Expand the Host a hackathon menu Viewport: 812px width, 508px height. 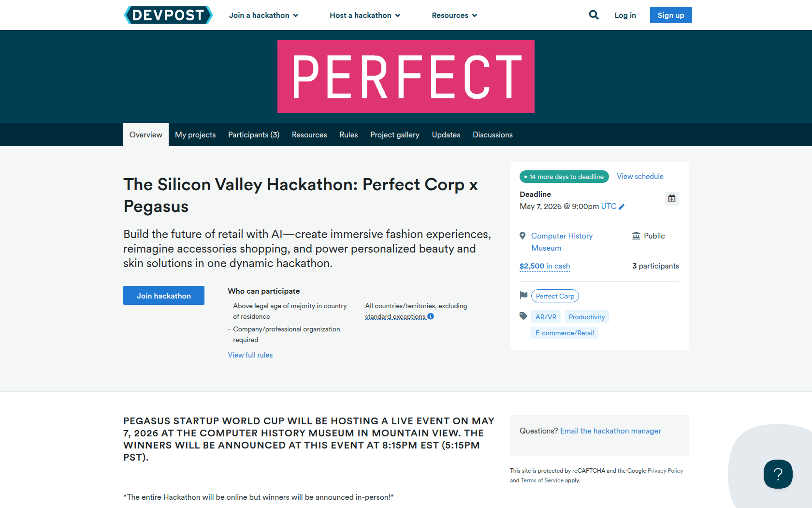point(365,15)
